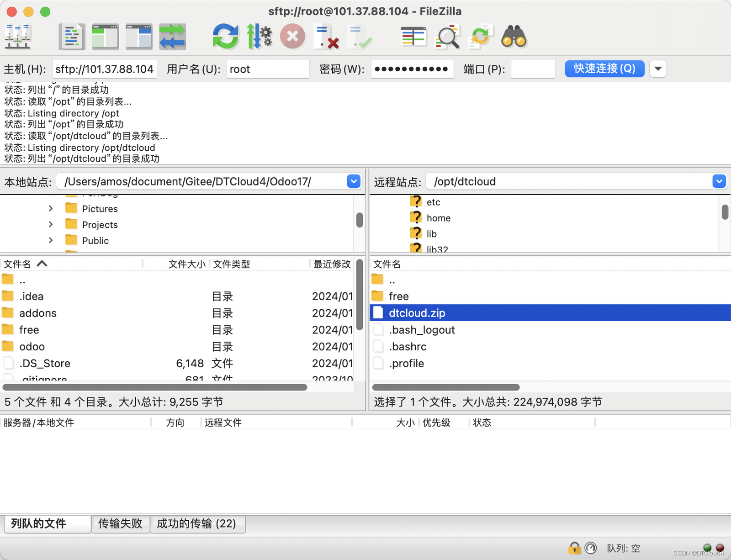
Task: Open the local site path dropdown
Action: 353,181
